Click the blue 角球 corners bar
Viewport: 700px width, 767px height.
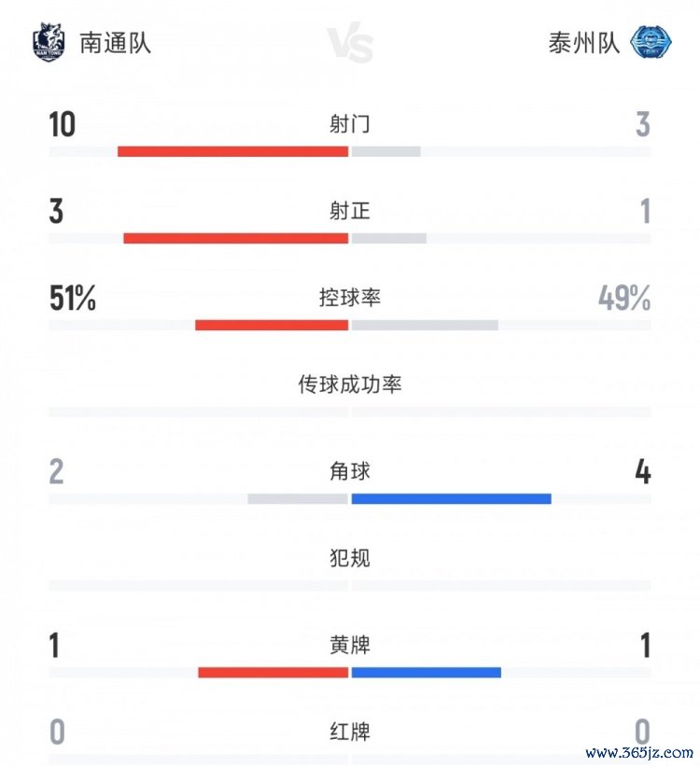click(451, 499)
